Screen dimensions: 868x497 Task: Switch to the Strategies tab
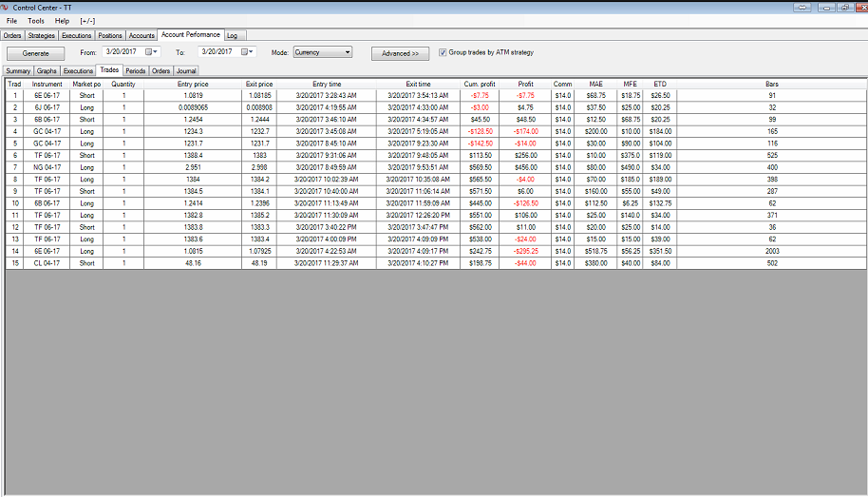pyautogui.click(x=42, y=35)
